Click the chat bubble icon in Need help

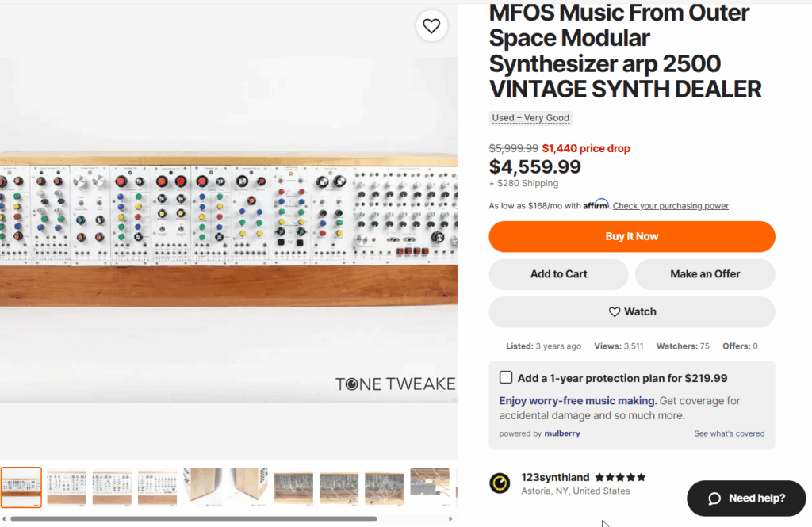pos(714,498)
